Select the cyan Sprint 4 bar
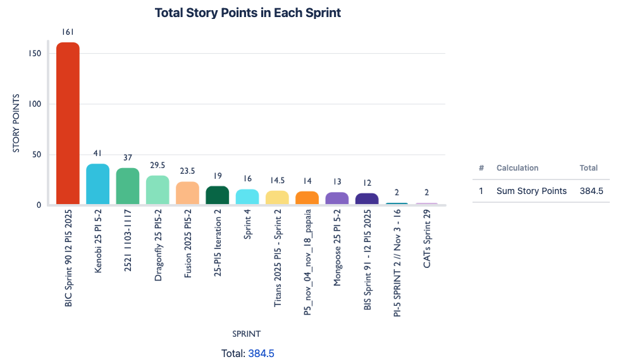 point(247,197)
